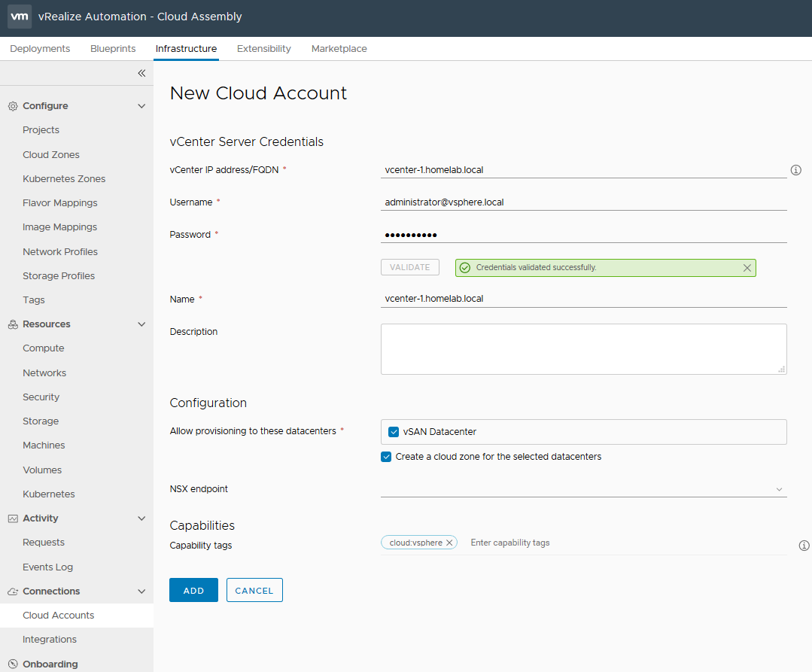Open Compute under Resources

[44, 348]
